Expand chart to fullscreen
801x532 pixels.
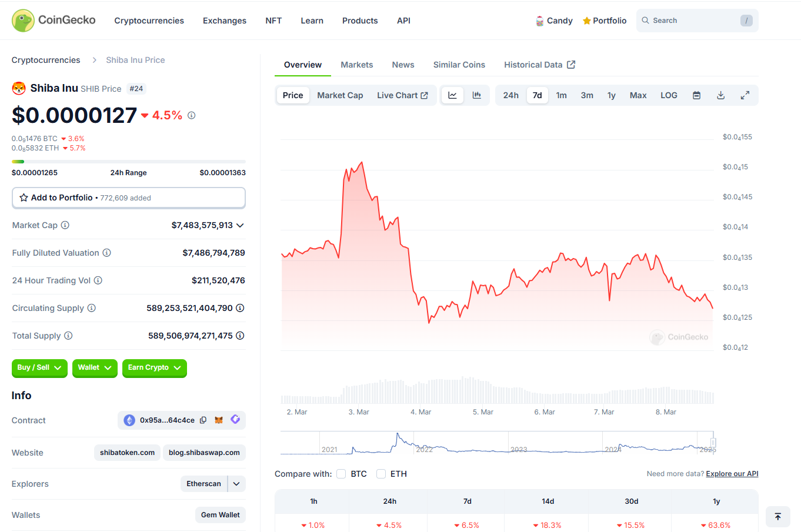click(x=745, y=95)
